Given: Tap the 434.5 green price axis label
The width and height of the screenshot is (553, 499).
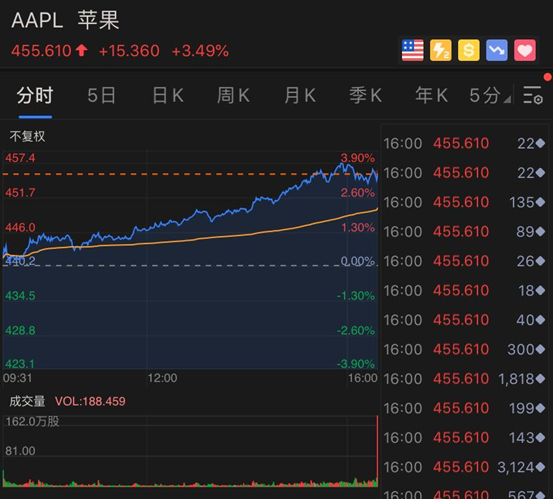Looking at the screenshot, I should [x=20, y=296].
